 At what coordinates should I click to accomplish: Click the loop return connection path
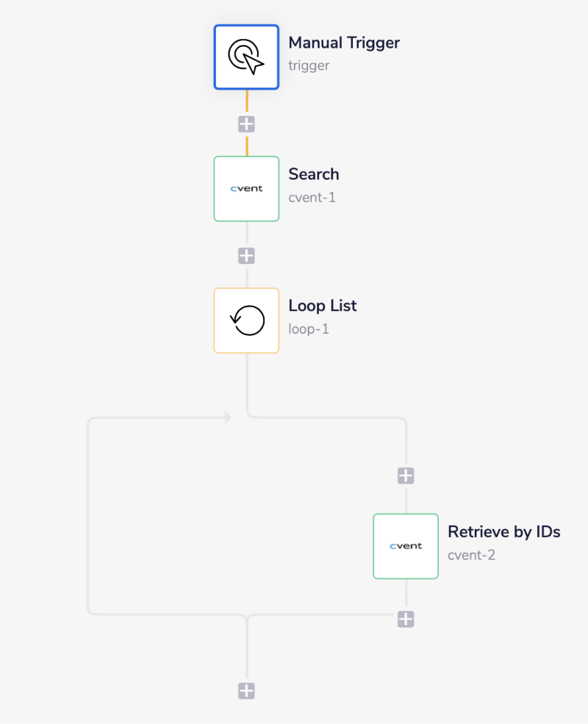pyautogui.click(x=90, y=515)
